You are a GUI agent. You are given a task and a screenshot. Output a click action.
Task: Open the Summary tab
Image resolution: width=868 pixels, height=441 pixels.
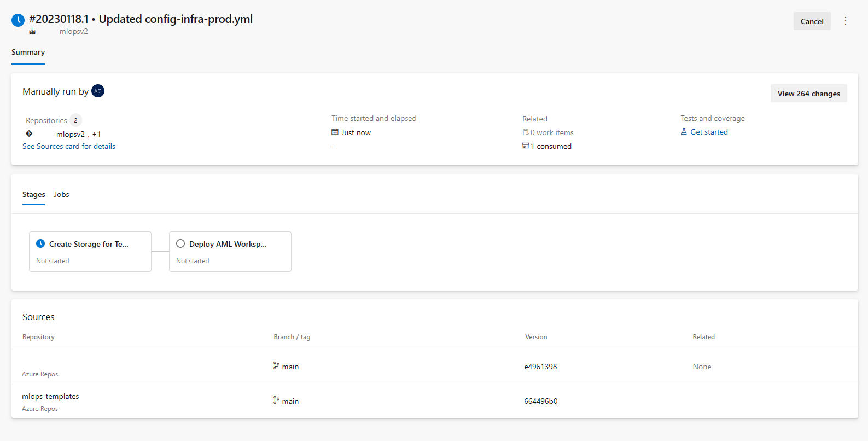click(28, 52)
